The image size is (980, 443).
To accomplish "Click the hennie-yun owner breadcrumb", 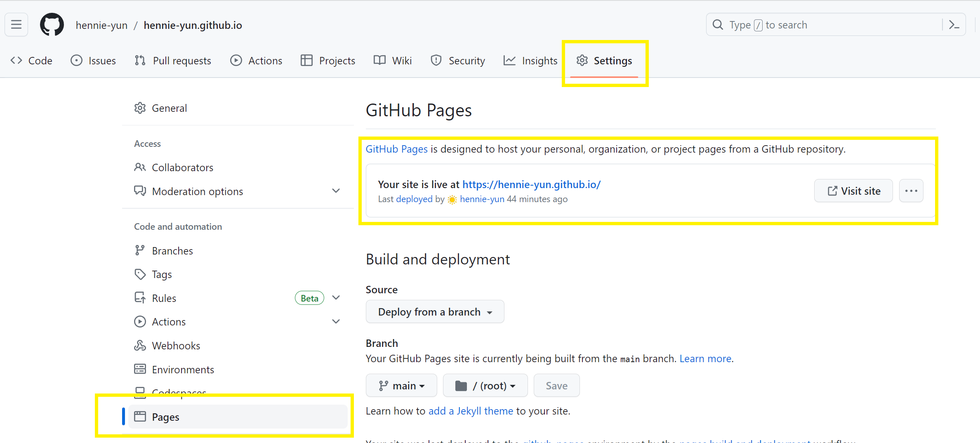I will point(101,25).
